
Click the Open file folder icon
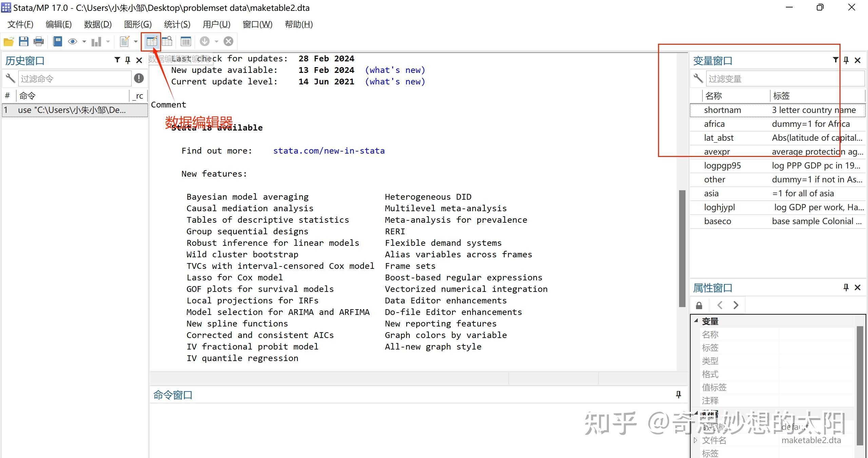(8, 42)
